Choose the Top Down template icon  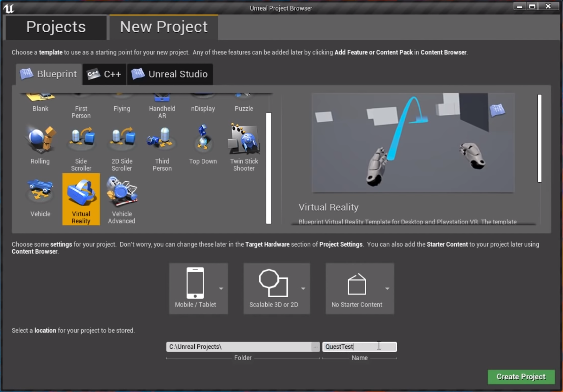pos(203,139)
